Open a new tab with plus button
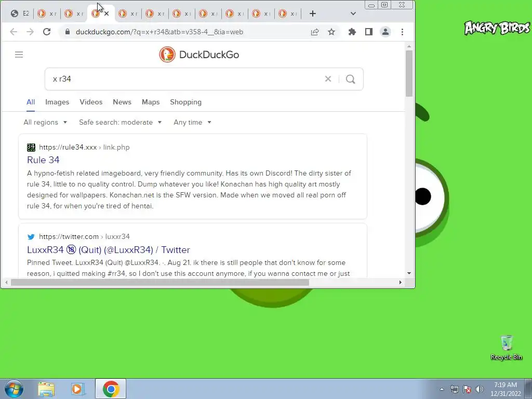Viewport: 532px width, 399px height. point(313,14)
